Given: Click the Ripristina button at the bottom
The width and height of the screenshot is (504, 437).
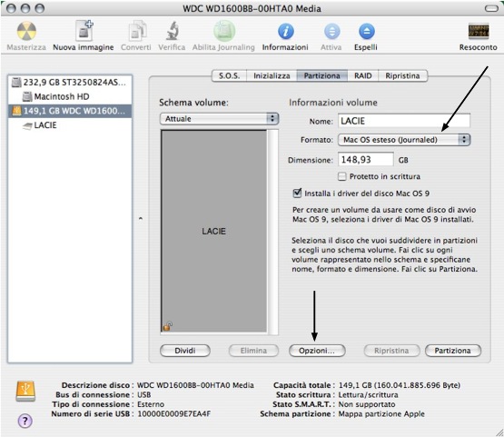Looking at the screenshot, I should point(391,351).
